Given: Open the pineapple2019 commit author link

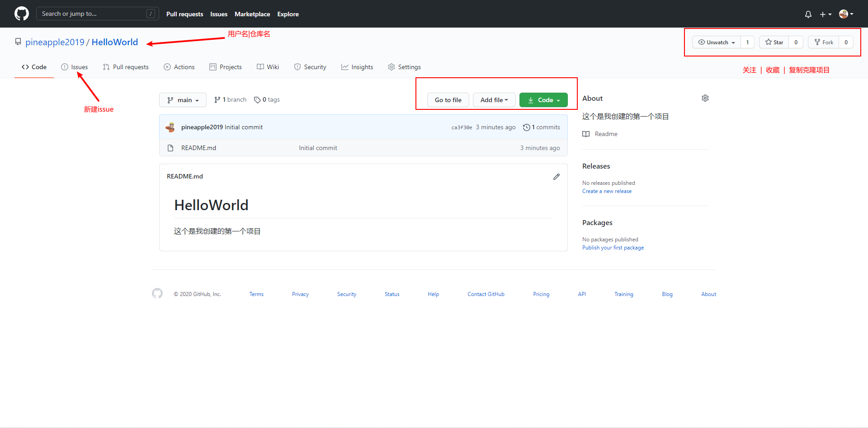Looking at the screenshot, I should coord(202,127).
